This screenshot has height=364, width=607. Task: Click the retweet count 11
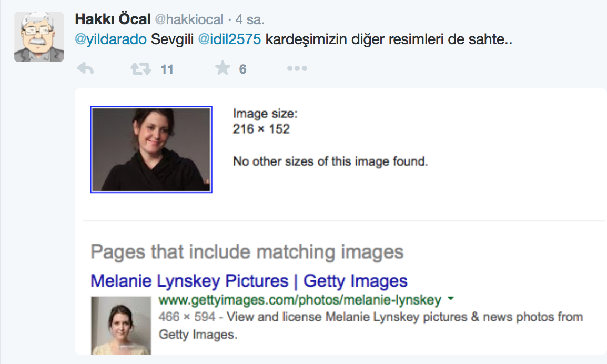coord(167,69)
